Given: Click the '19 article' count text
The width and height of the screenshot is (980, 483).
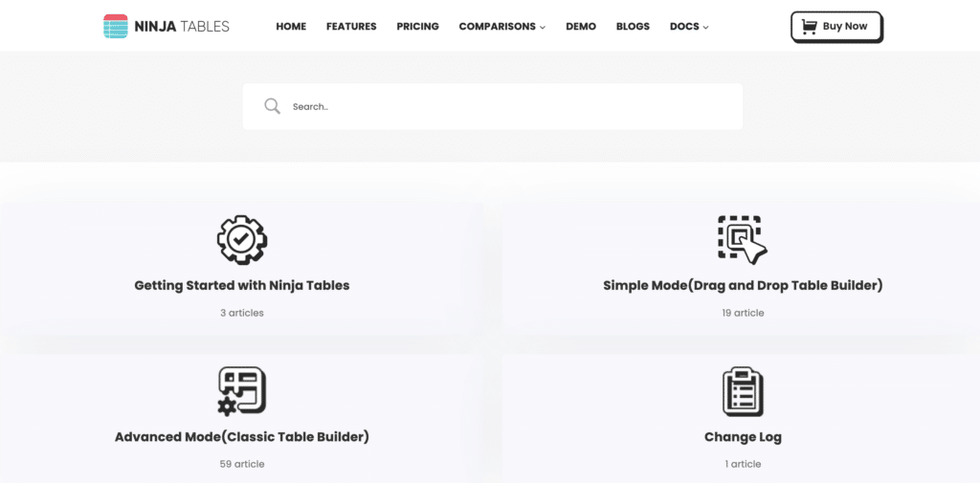Looking at the screenshot, I should pyautogui.click(x=743, y=313).
